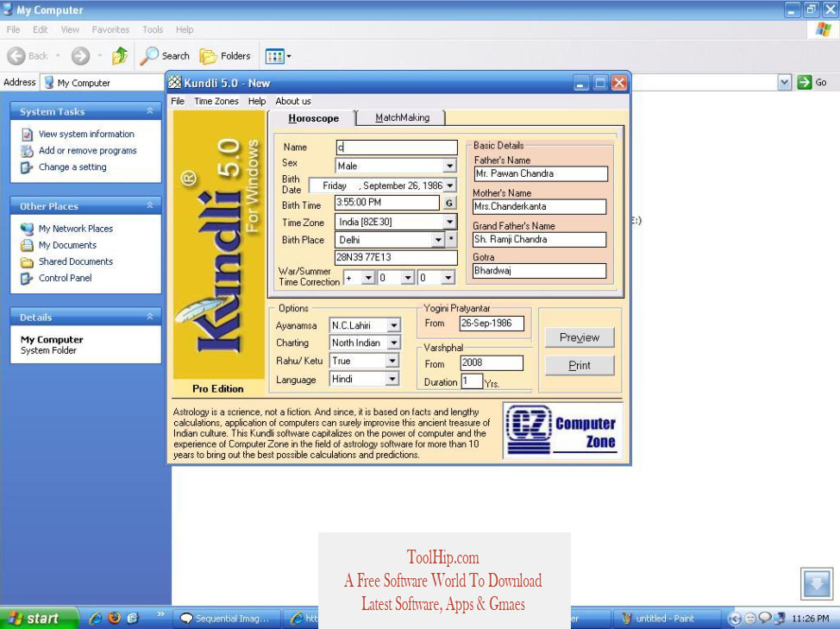Click the third quick launch icon

pyautogui.click(x=133, y=618)
